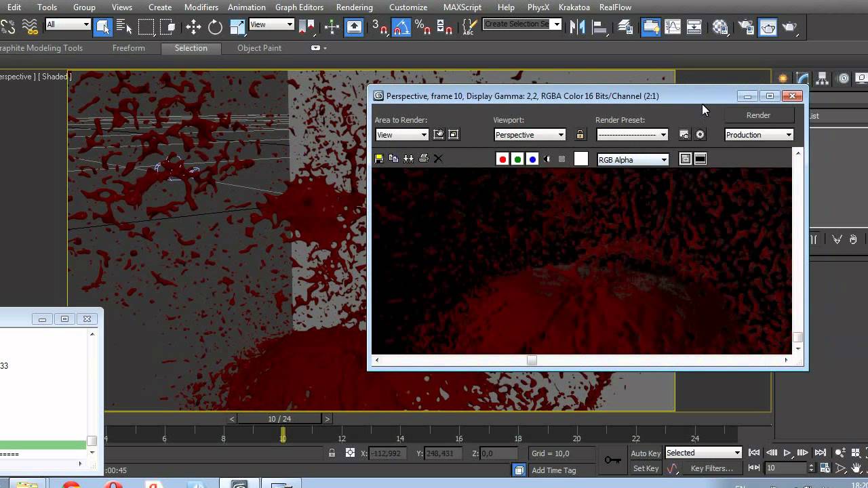Activate Select and Scale tool
Image resolution: width=868 pixels, height=488 pixels.
237,26
